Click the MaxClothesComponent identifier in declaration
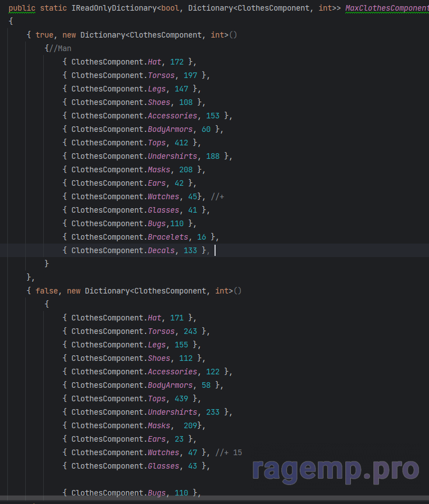 click(387, 8)
